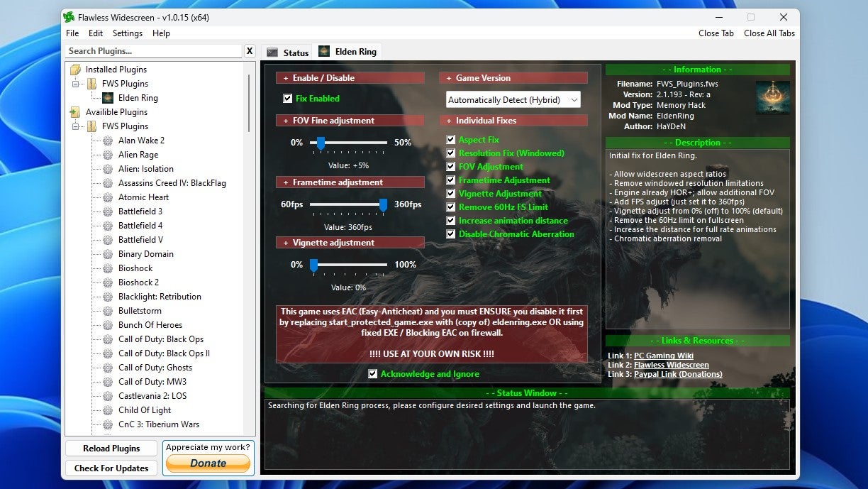Disable the Fix Enabled checkbox
This screenshot has width=868, height=489.
click(287, 99)
